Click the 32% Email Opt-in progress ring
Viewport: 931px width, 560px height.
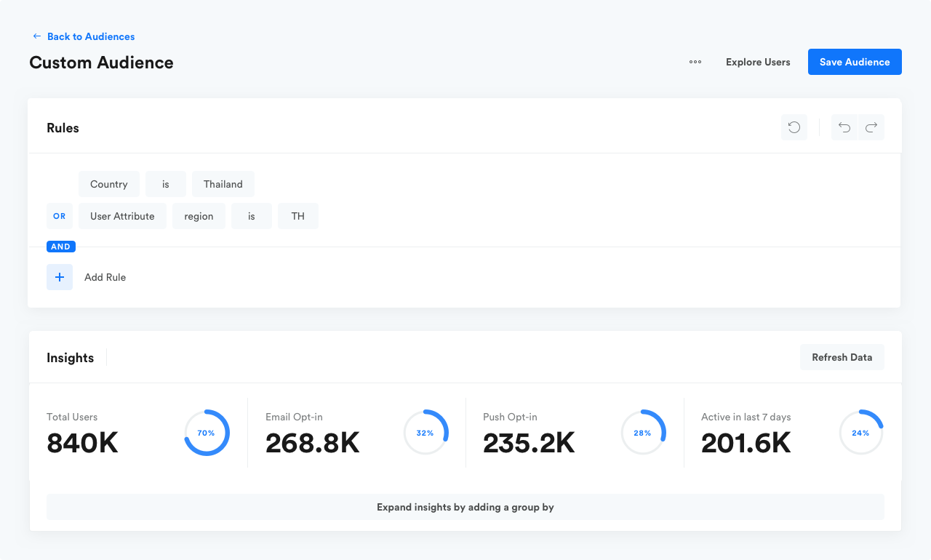425,433
